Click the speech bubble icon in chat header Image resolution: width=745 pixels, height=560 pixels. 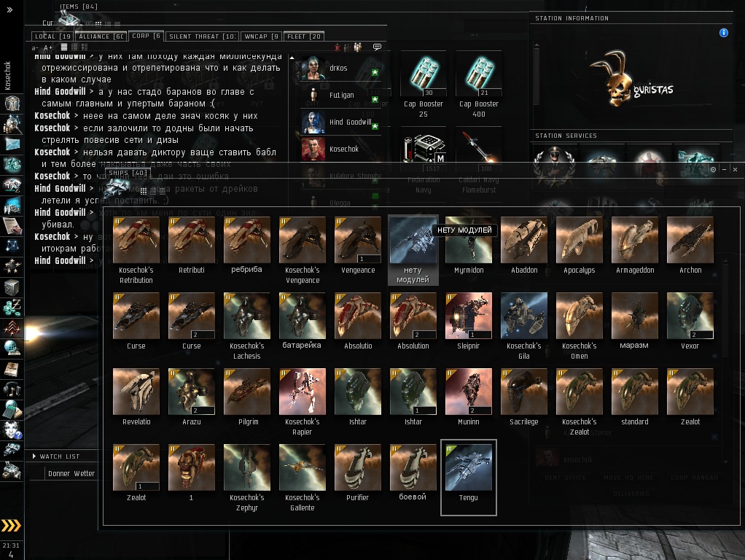(x=378, y=47)
